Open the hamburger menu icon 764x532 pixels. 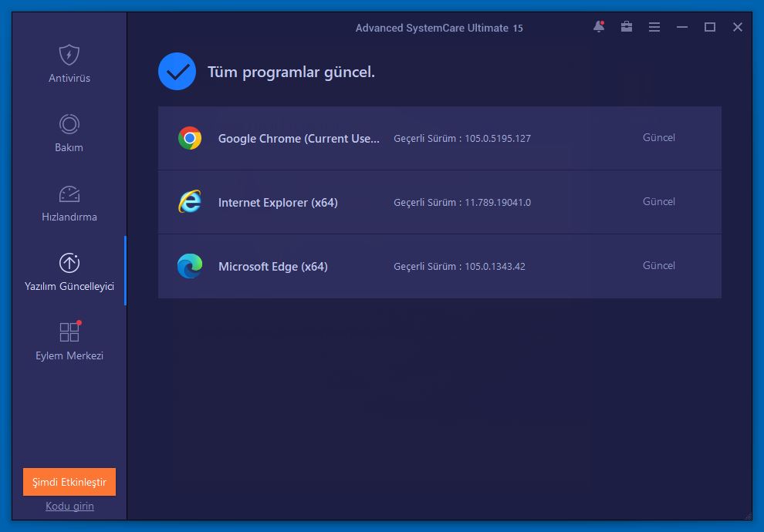click(x=654, y=27)
